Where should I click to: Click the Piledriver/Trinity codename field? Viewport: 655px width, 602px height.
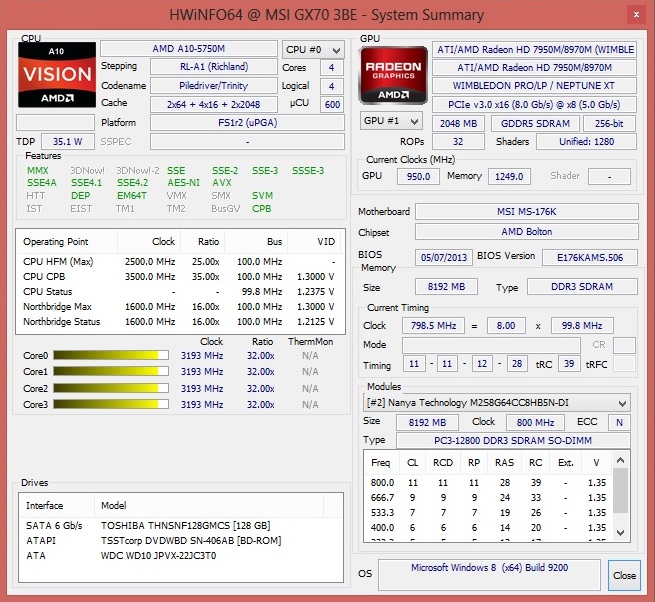tap(214, 86)
